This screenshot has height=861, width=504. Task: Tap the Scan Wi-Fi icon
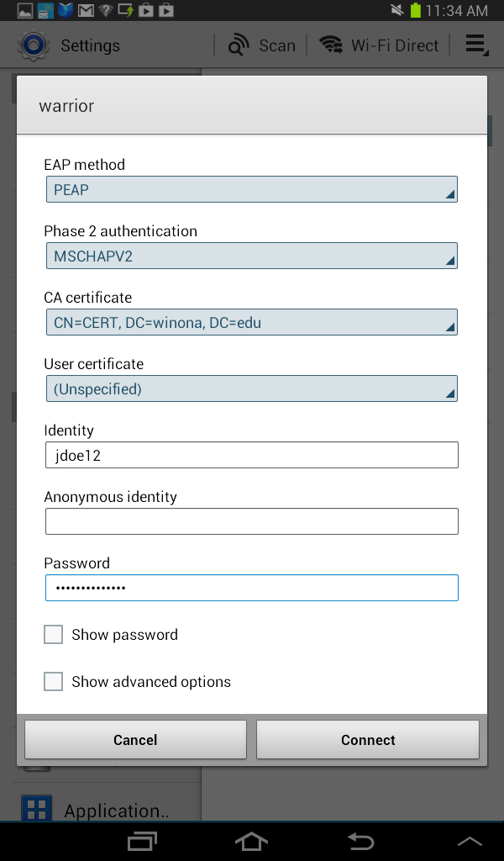tap(239, 45)
